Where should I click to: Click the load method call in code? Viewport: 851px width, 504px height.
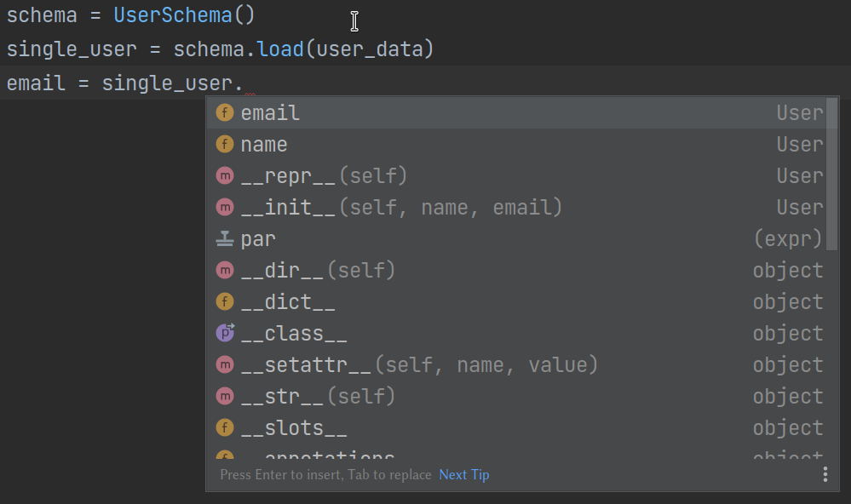280,49
